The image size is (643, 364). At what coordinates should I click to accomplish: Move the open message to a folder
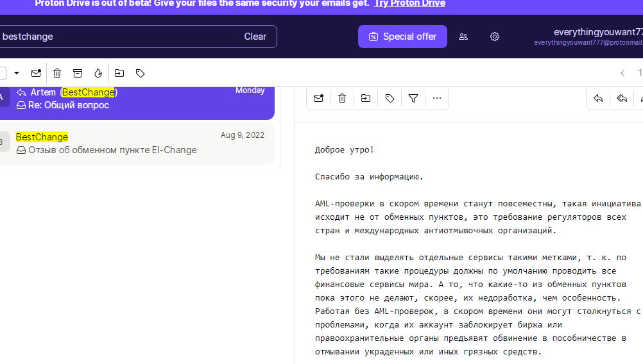pos(365,98)
